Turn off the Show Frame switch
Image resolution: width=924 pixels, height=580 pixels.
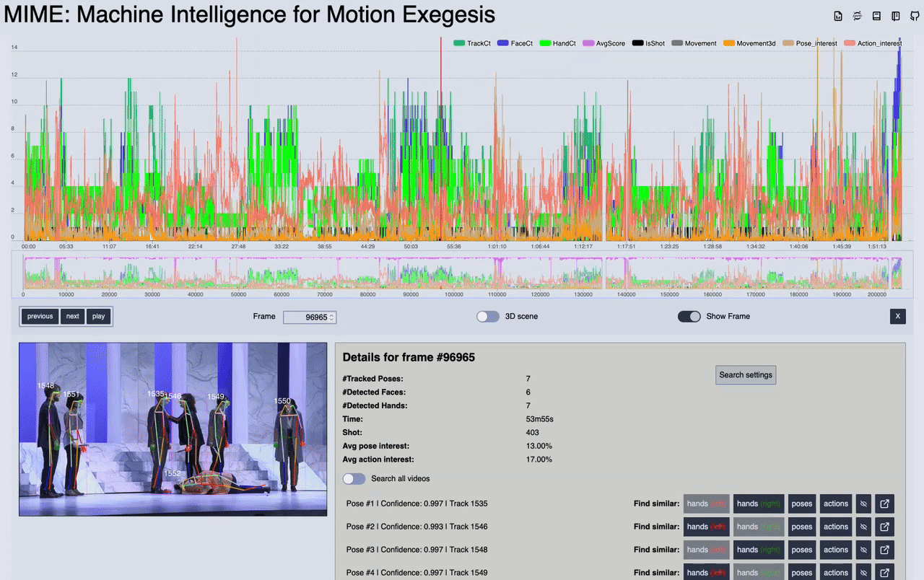(689, 317)
